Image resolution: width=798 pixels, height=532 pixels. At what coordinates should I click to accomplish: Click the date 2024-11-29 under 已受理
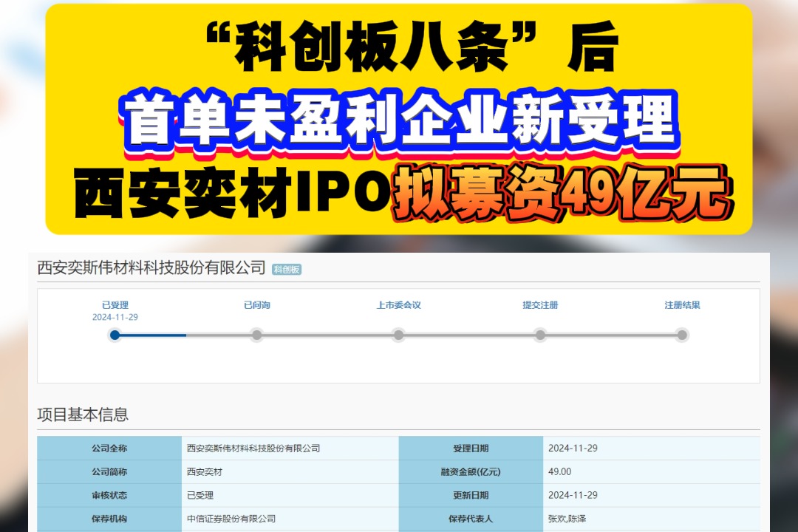pyautogui.click(x=115, y=316)
